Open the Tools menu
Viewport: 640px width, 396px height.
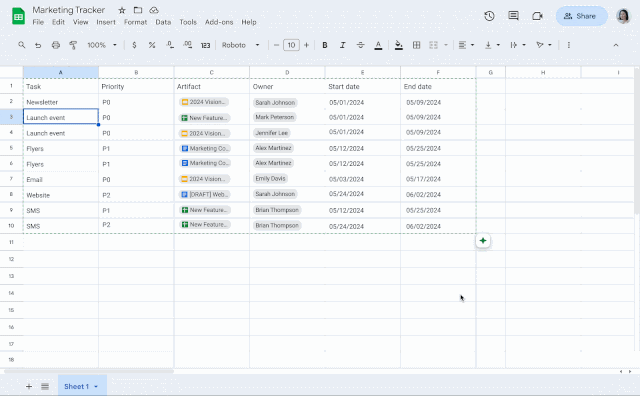188,22
